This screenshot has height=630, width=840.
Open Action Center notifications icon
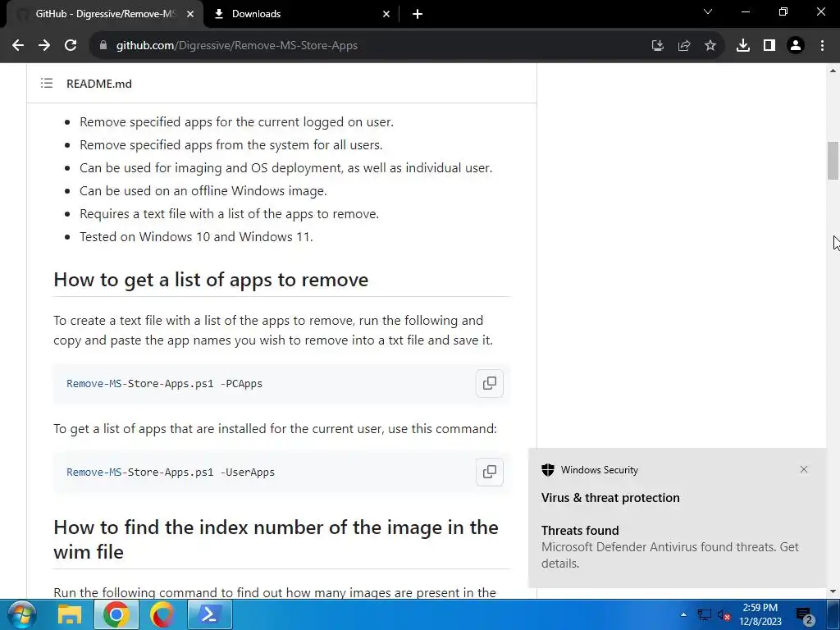coord(805,615)
